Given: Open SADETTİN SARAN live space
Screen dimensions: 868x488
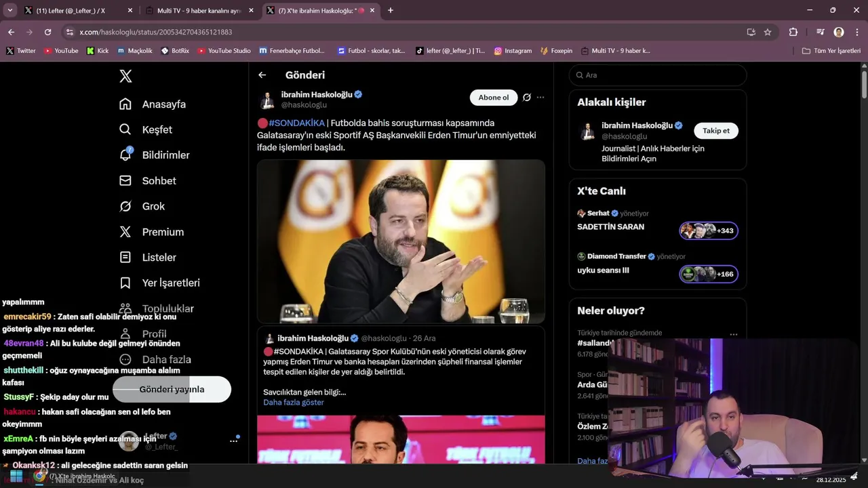Looking at the screenshot, I should (610, 227).
